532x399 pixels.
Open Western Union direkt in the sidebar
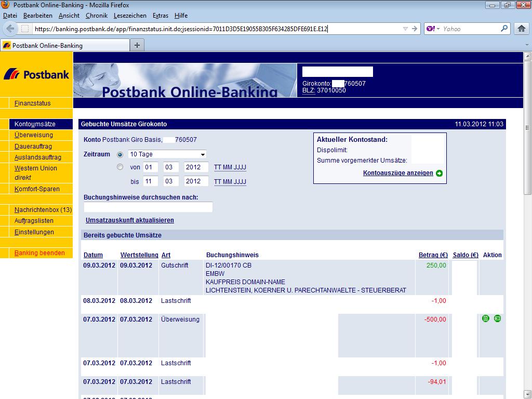(36, 172)
